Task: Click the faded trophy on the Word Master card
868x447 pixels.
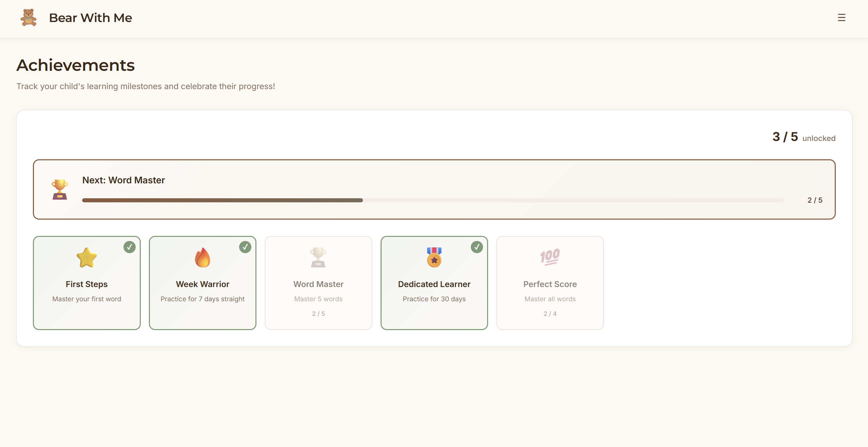Action: tap(318, 258)
